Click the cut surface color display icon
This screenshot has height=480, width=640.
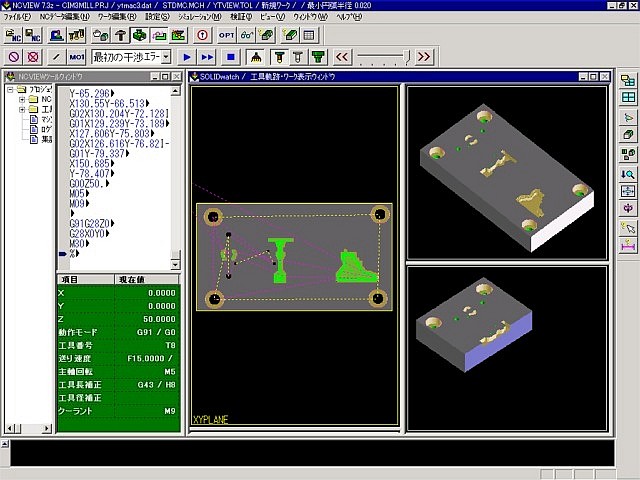(178, 36)
